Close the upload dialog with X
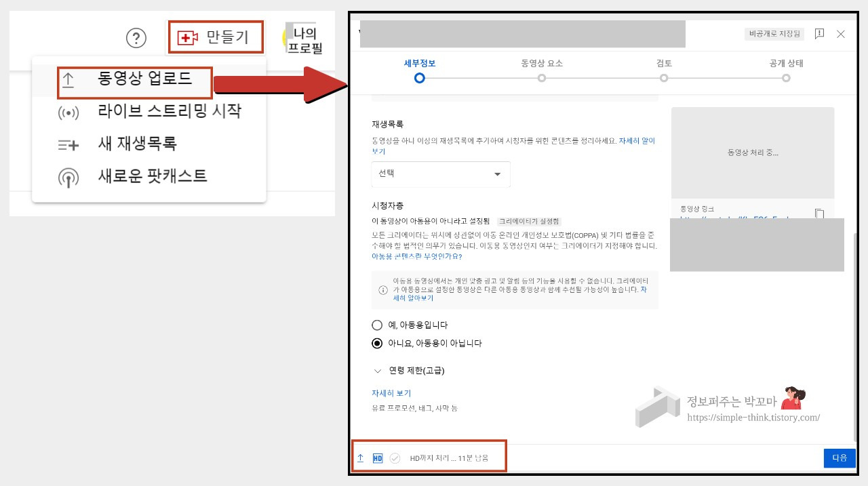Image resolution: width=868 pixels, height=486 pixels. click(841, 34)
